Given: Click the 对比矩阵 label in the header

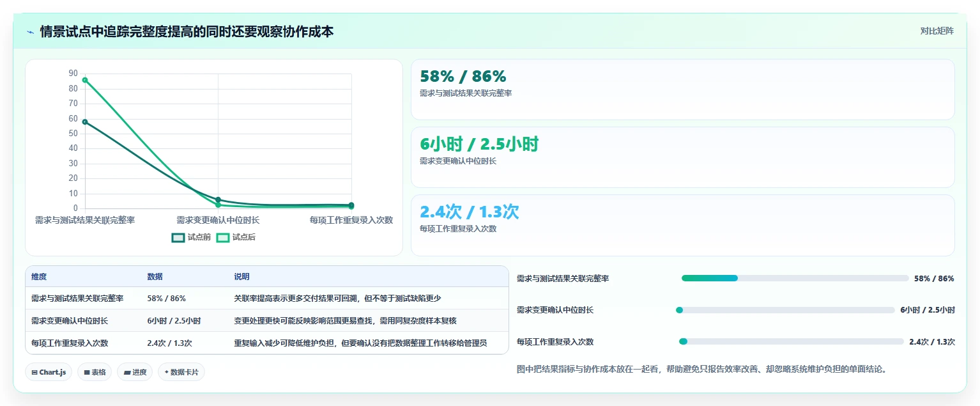Looking at the screenshot, I should (937, 31).
